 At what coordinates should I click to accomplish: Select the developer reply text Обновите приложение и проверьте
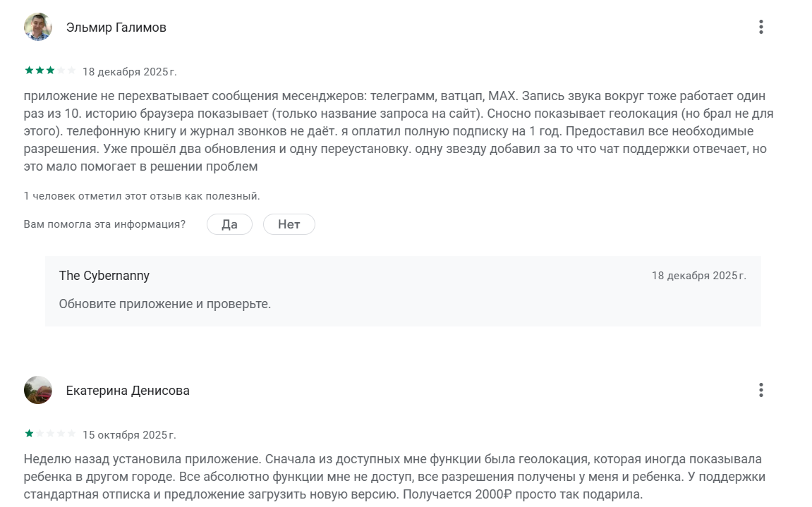(164, 304)
